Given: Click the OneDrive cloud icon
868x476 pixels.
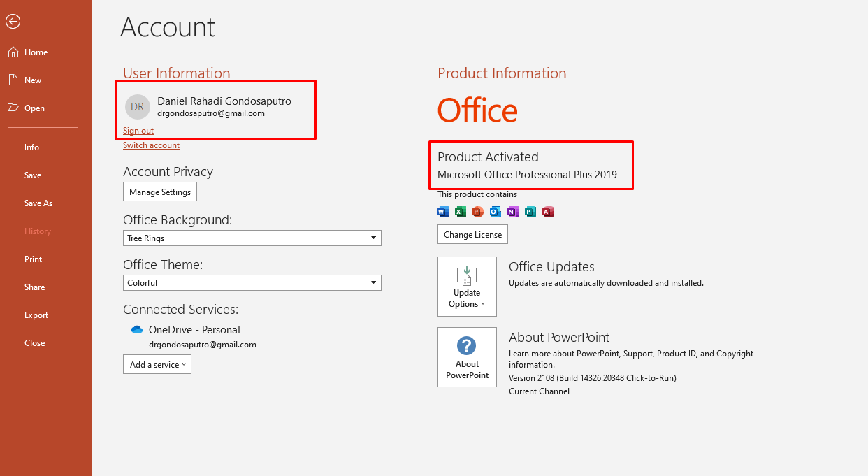Looking at the screenshot, I should [x=137, y=329].
